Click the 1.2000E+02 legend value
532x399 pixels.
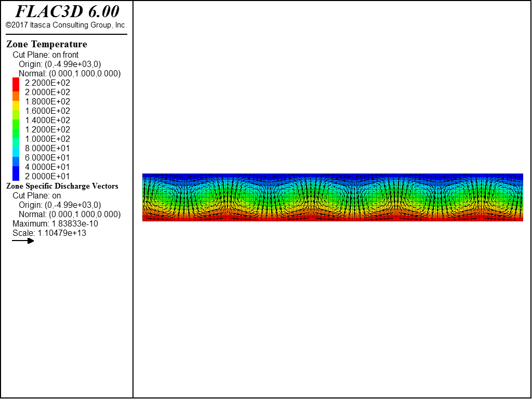[x=47, y=129]
